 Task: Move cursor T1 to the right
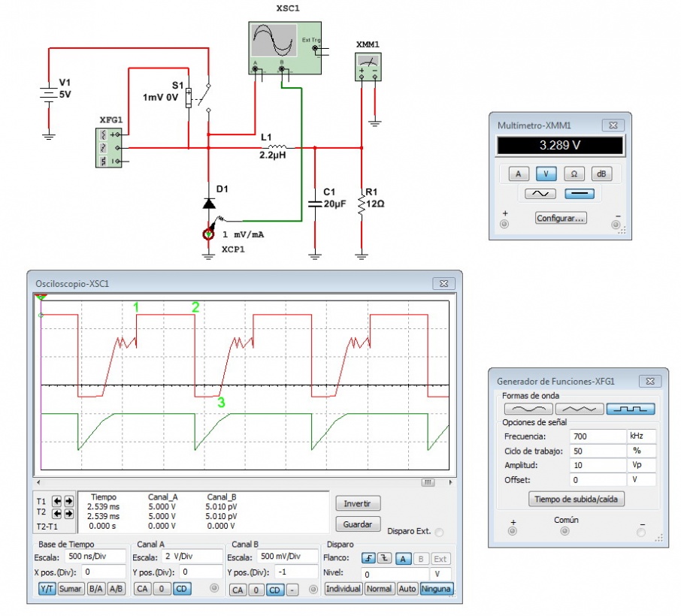coord(69,502)
